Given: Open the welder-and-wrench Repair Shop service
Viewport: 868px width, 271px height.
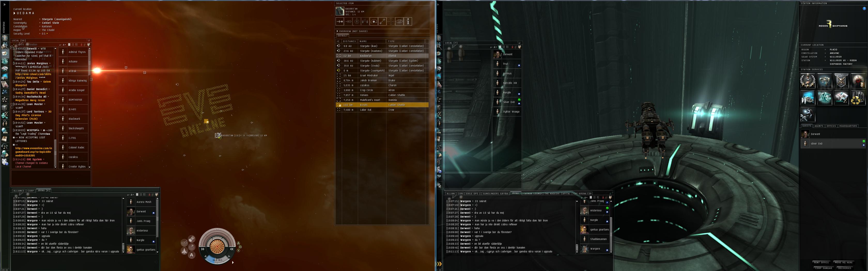Looking at the screenshot, I should click(808, 114).
